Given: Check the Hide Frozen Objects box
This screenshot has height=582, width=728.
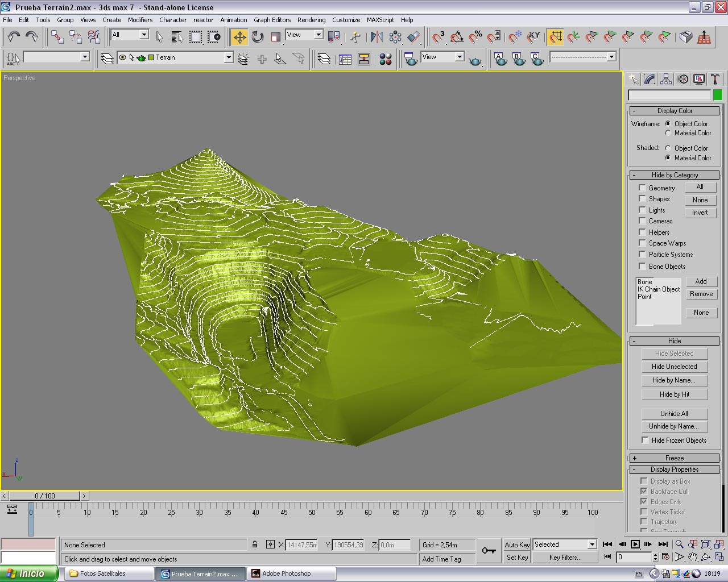Looking at the screenshot, I should pyautogui.click(x=645, y=440).
